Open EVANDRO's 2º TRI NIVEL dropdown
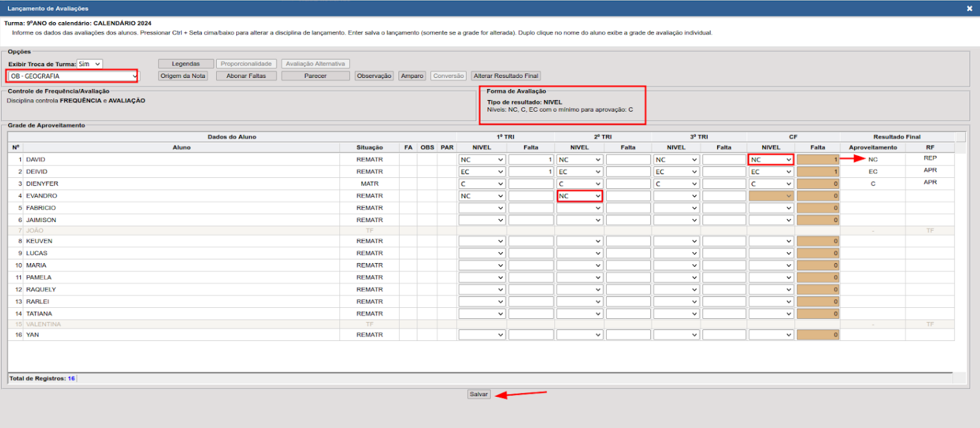Viewport: 980px width, 428px height. 580,196
